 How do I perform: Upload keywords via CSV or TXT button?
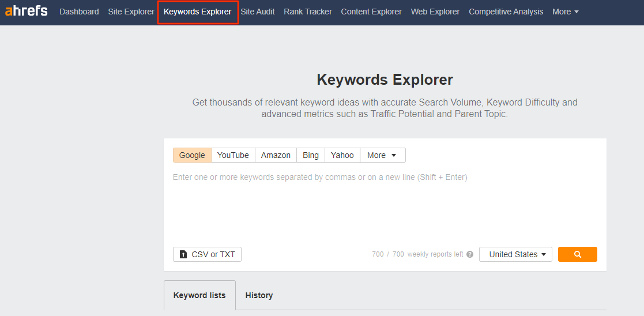207,254
